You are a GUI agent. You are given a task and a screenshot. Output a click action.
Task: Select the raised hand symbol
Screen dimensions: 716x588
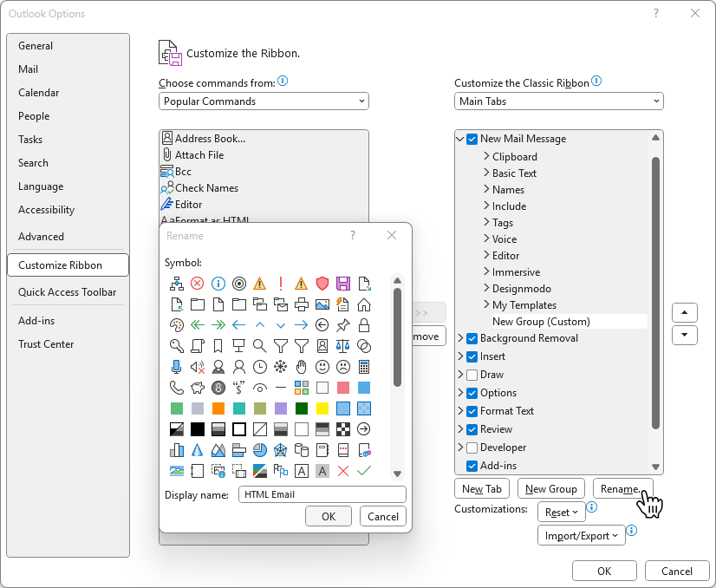(302, 367)
